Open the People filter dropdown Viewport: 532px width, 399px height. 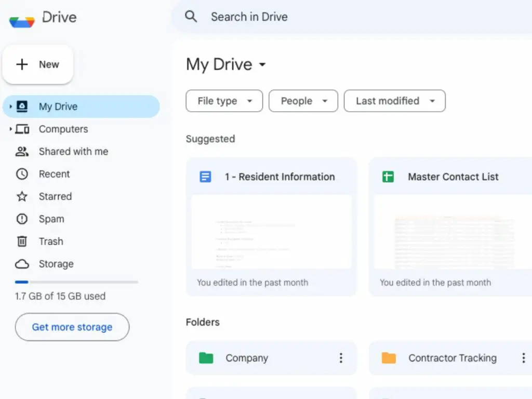(303, 101)
